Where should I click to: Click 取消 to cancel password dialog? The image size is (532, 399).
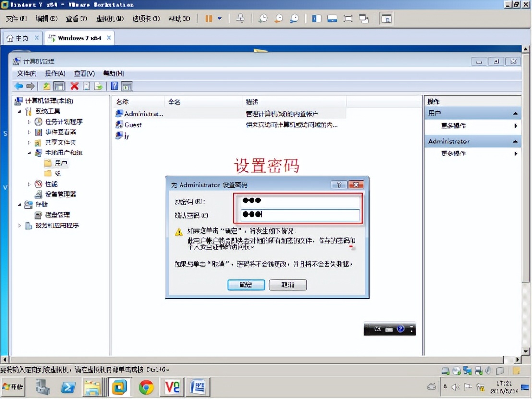point(288,284)
